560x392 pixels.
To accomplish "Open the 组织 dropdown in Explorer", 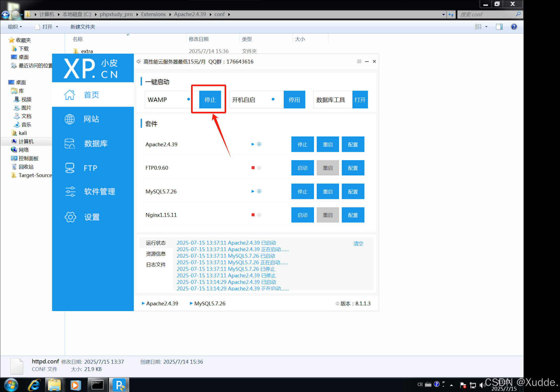I will pyautogui.click(x=15, y=27).
